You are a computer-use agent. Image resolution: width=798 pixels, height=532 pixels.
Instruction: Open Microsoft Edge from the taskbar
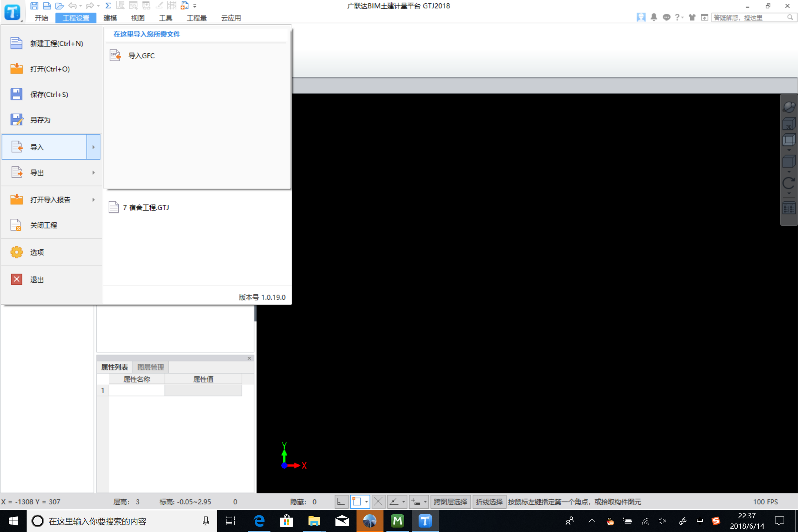point(259,521)
